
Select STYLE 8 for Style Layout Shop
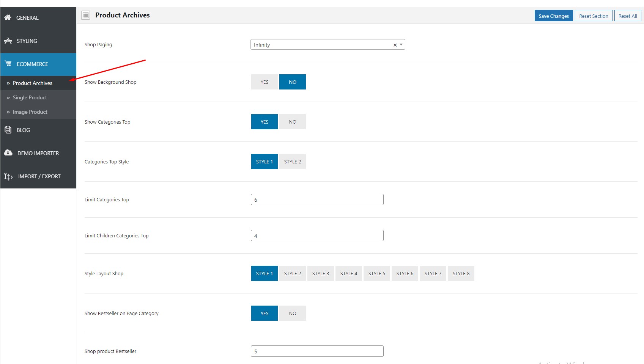coord(461,273)
